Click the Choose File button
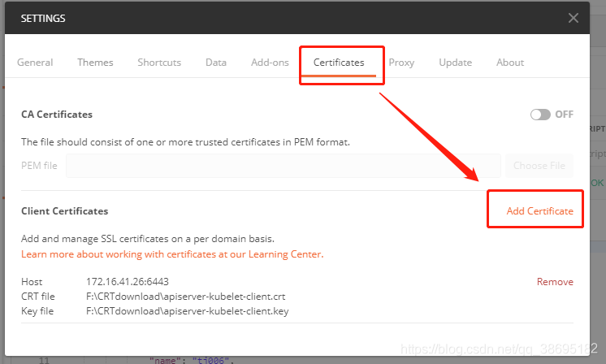The width and height of the screenshot is (606, 364). click(x=539, y=166)
